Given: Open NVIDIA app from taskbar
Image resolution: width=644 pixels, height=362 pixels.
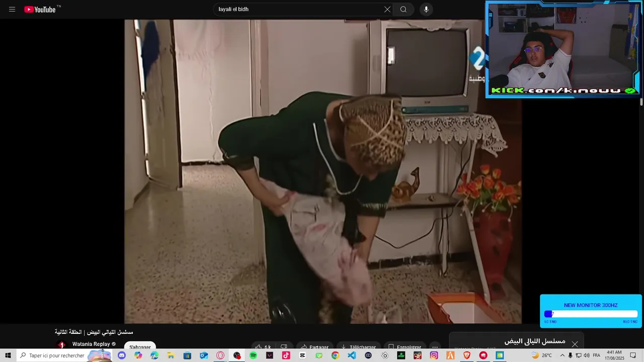Looking at the screenshot, I should click(x=500, y=355).
